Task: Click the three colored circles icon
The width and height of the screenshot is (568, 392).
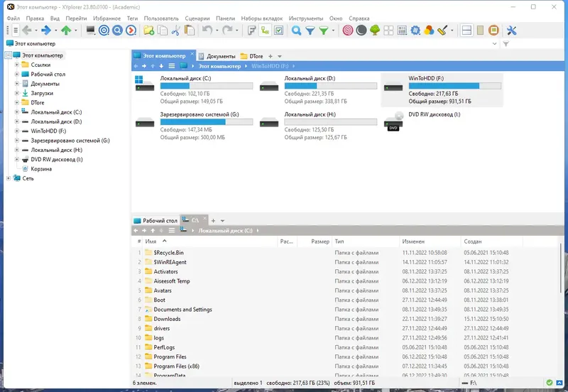Action: pos(429,31)
